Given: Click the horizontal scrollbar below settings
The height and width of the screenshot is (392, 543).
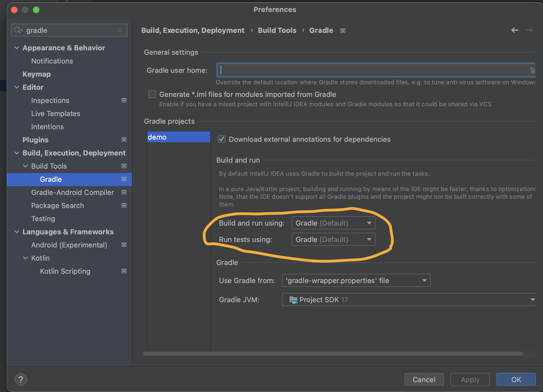Looking at the screenshot, I should click(x=333, y=354).
